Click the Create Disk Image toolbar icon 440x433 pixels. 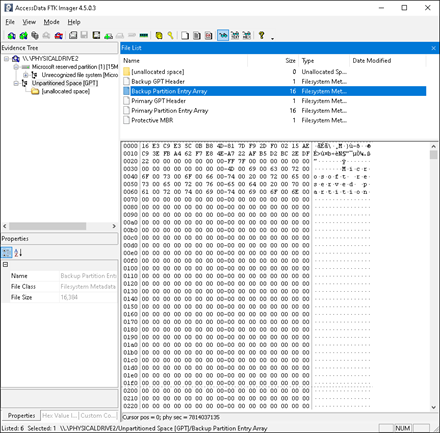point(73,35)
